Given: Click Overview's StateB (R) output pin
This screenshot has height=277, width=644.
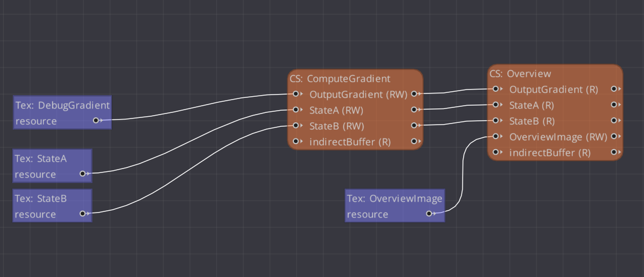Looking at the screenshot, I should tap(613, 121).
